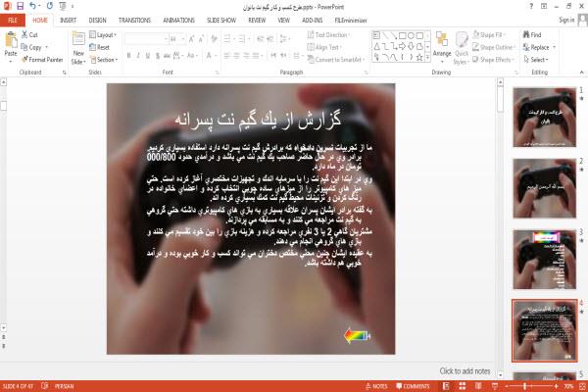Align text right
Viewport: 588px width, 392px height.
pos(246,56)
